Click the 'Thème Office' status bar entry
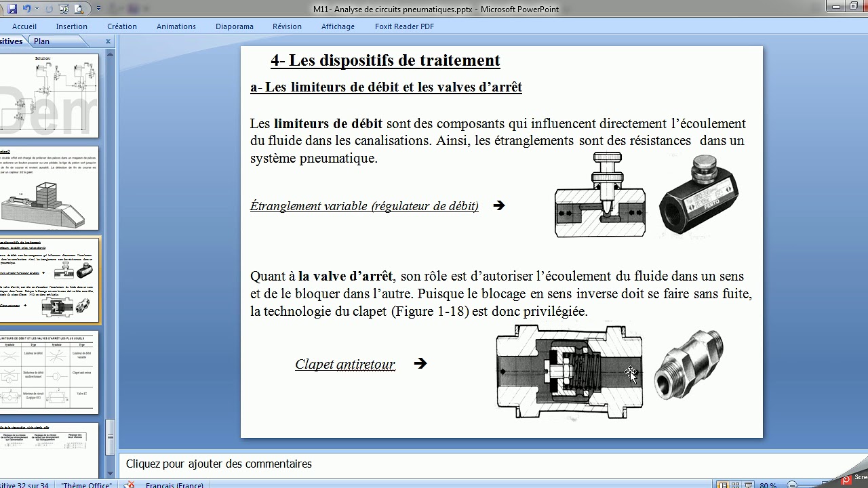Screen dimensions: 868x488 [86, 485]
